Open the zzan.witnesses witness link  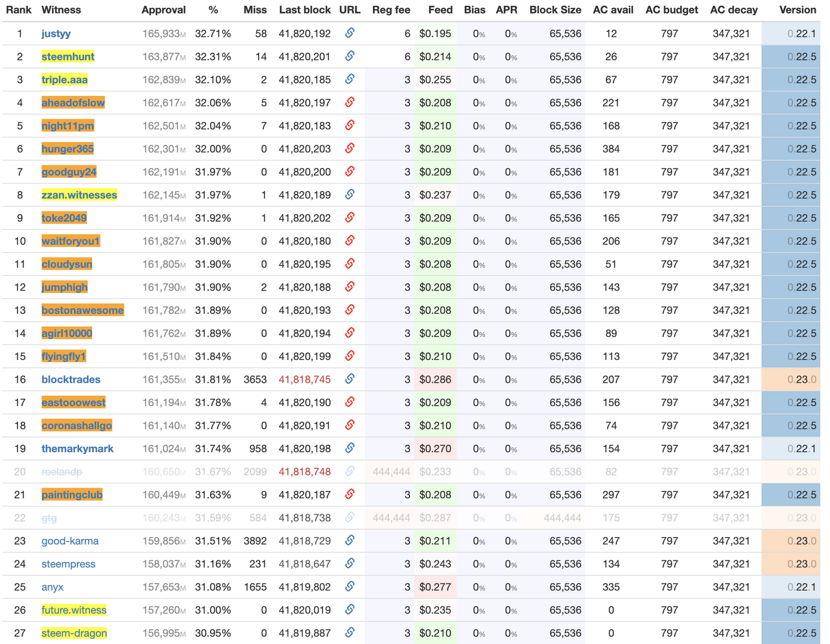[x=79, y=195]
